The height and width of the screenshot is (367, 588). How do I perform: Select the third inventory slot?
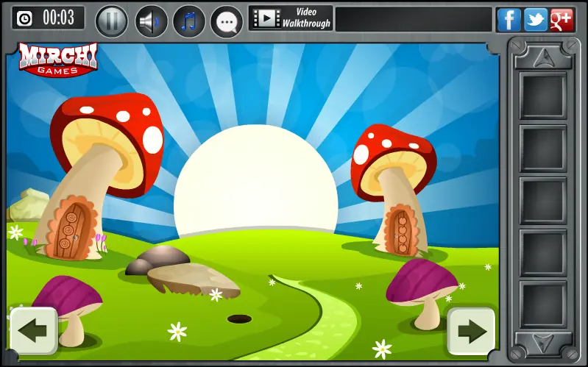pos(542,200)
